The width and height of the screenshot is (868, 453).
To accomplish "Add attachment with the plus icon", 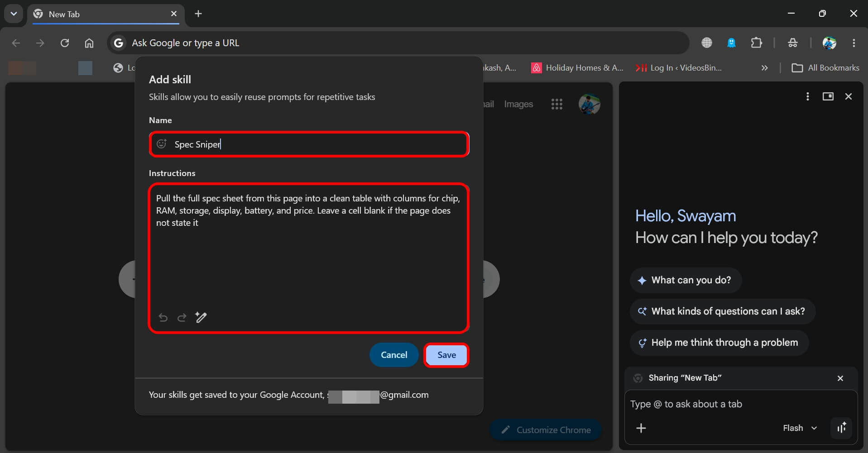I will [641, 428].
